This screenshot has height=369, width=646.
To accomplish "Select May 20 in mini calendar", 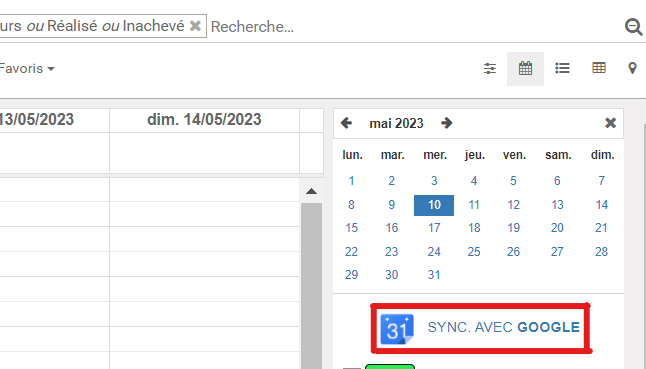I will 557,228.
